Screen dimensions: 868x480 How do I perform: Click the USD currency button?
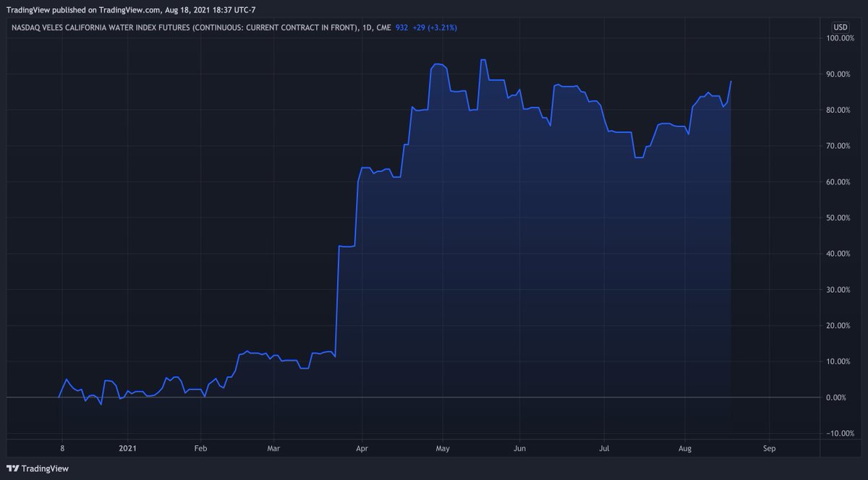[x=840, y=27]
